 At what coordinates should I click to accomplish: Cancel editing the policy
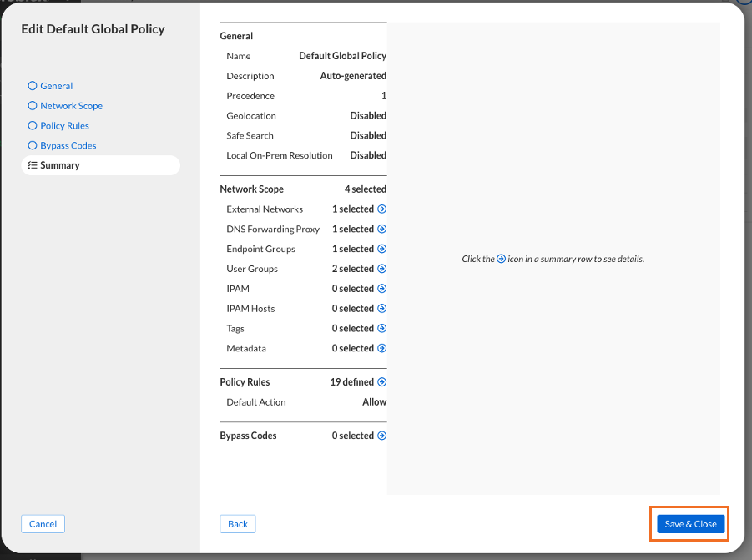coord(43,524)
